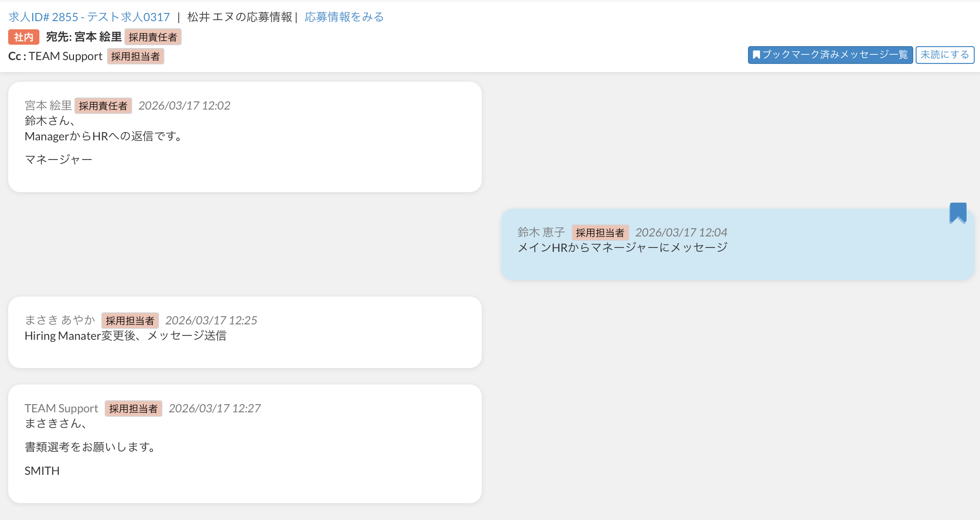Click the orange 社内 badge
This screenshot has height=520, width=980.
tap(24, 37)
